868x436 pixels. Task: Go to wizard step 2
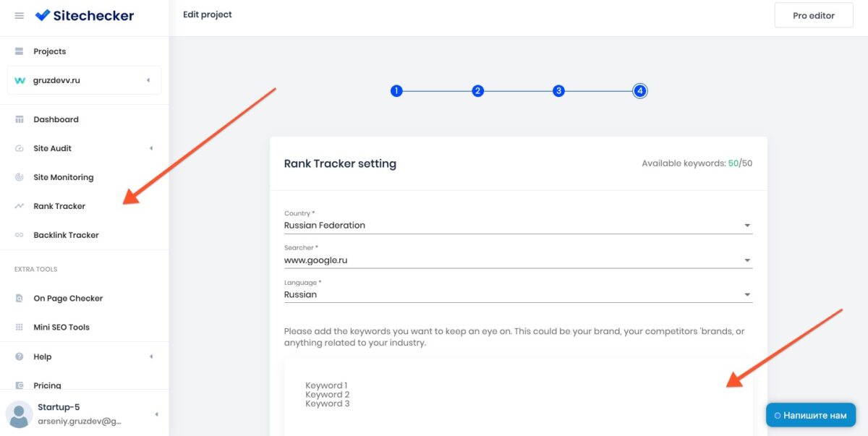coord(477,91)
